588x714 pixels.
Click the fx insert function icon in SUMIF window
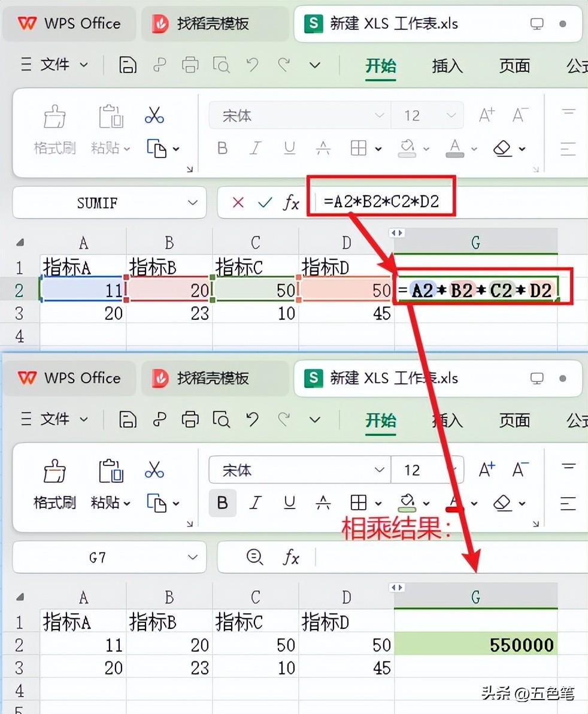point(291,202)
